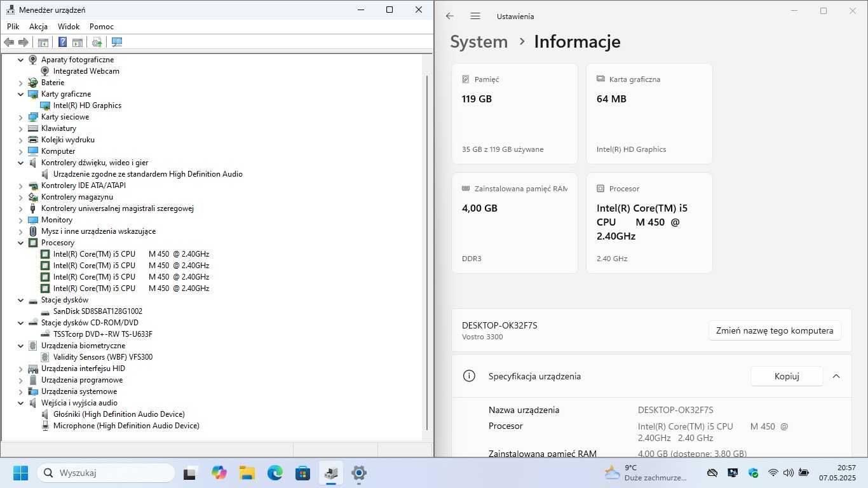Collapse the Karty graficzne node
868x488 pixels.
tap(20, 94)
